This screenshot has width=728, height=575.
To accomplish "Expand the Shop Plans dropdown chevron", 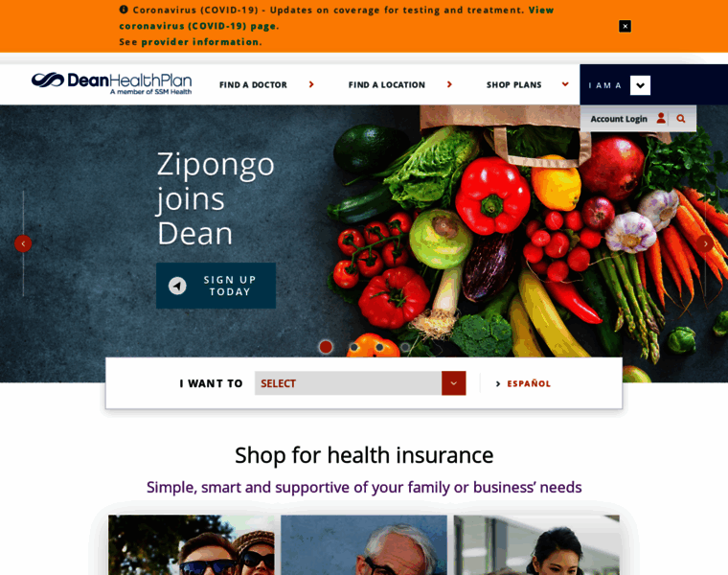I will pyautogui.click(x=565, y=84).
